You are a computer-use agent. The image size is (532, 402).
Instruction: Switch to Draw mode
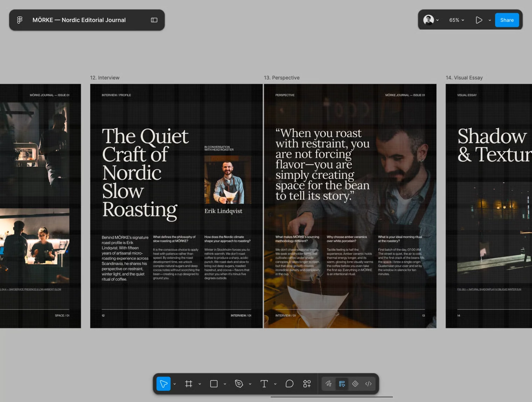coord(328,384)
